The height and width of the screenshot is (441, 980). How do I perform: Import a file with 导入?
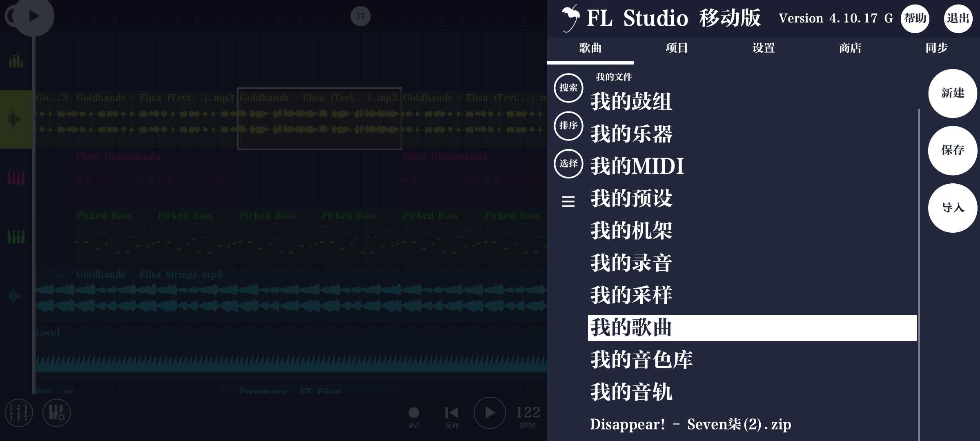(x=953, y=208)
